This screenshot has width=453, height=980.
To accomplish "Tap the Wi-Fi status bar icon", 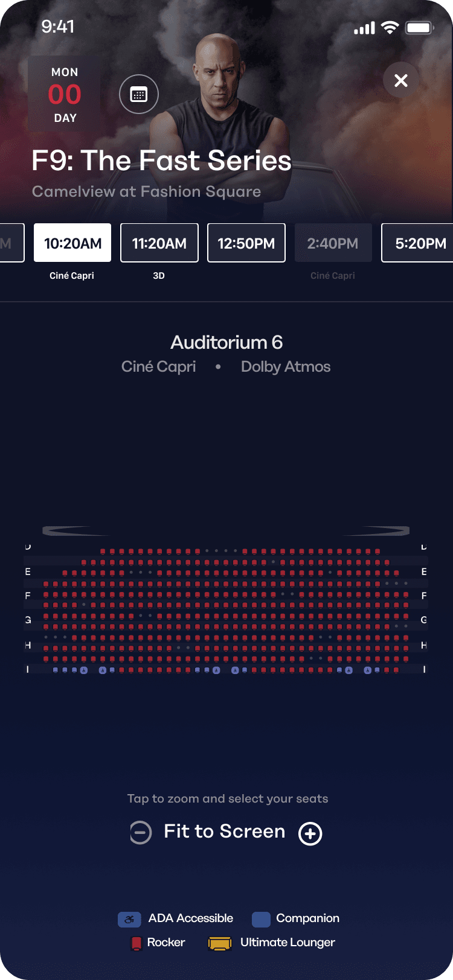I will [390, 28].
